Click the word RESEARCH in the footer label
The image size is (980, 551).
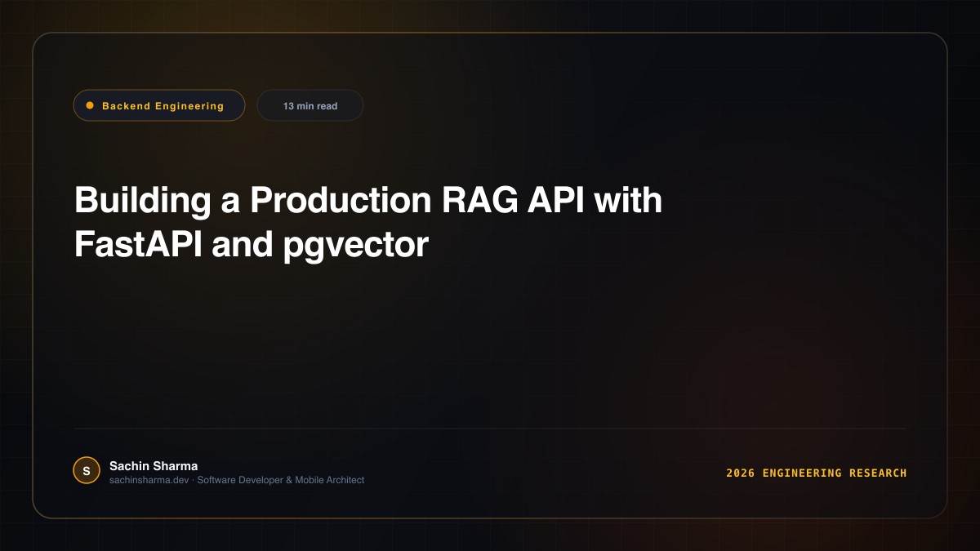(878, 473)
